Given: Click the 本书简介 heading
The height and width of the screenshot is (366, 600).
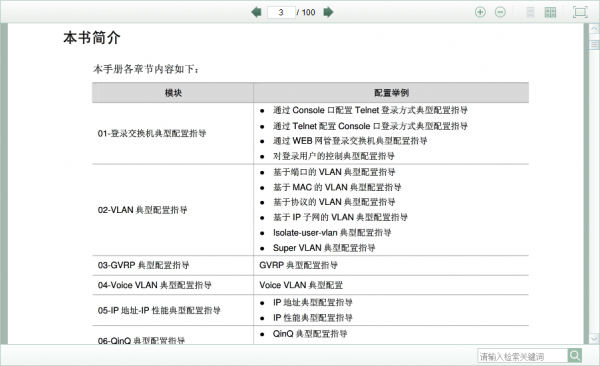Looking at the screenshot, I should tap(92, 38).
